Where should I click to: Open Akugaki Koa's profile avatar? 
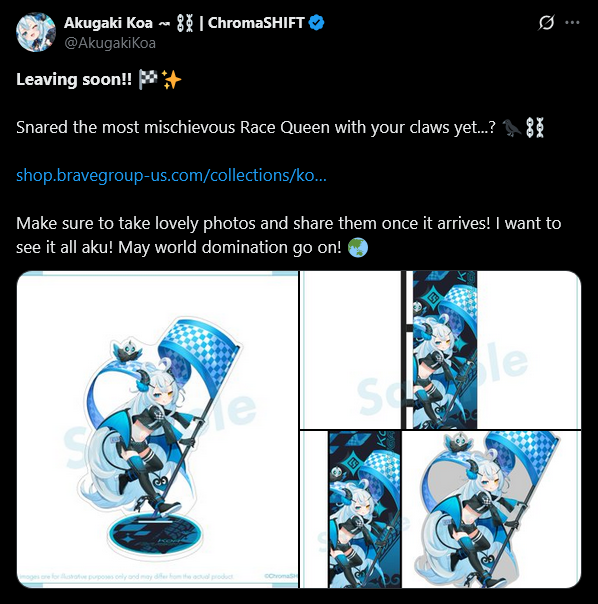(x=36, y=32)
